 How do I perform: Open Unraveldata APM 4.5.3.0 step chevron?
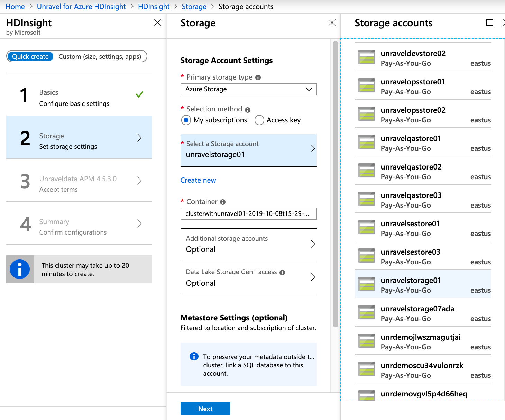139,181
